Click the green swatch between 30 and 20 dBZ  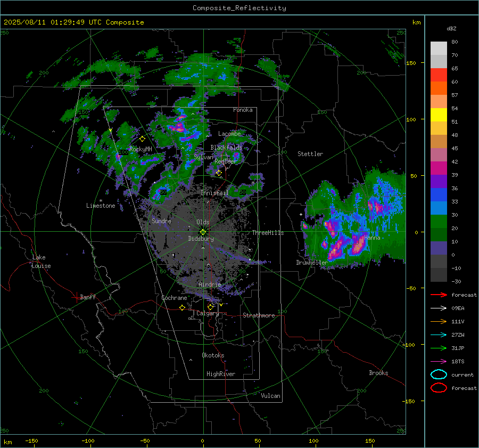pyautogui.click(x=439, y=222)
